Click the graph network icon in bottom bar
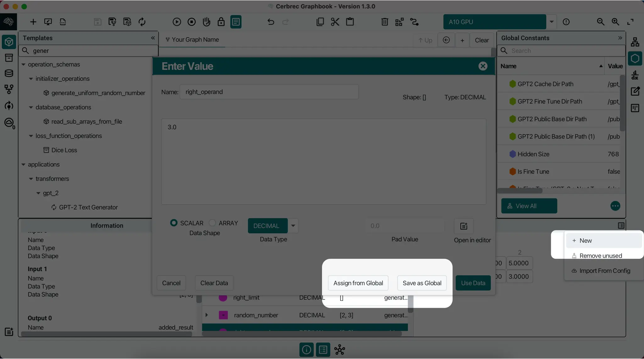This screenshot has width=644, height=359. pos(340,350)
